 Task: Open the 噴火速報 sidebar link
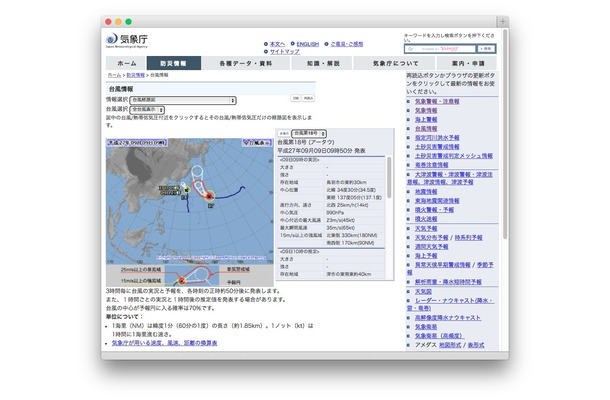(426, 219)
